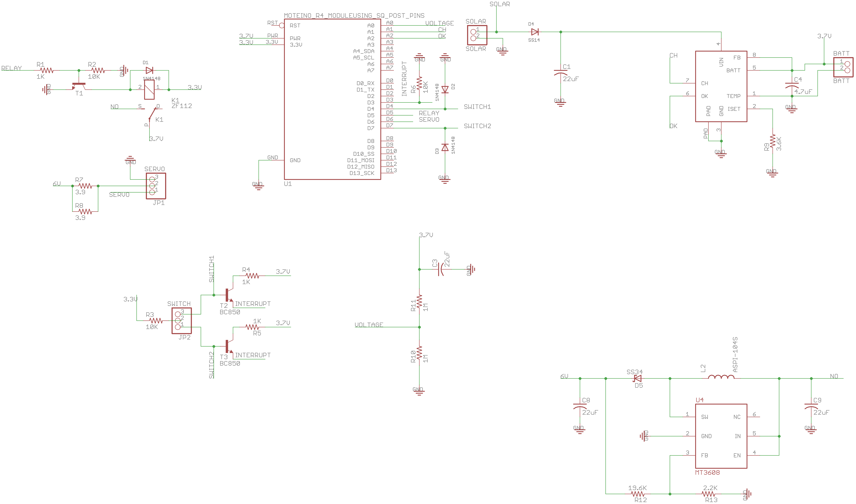Select the D5 SS34 diode symbol
Image resolution: width=856 pixels, height=504 pixels.
pos(638,378)
